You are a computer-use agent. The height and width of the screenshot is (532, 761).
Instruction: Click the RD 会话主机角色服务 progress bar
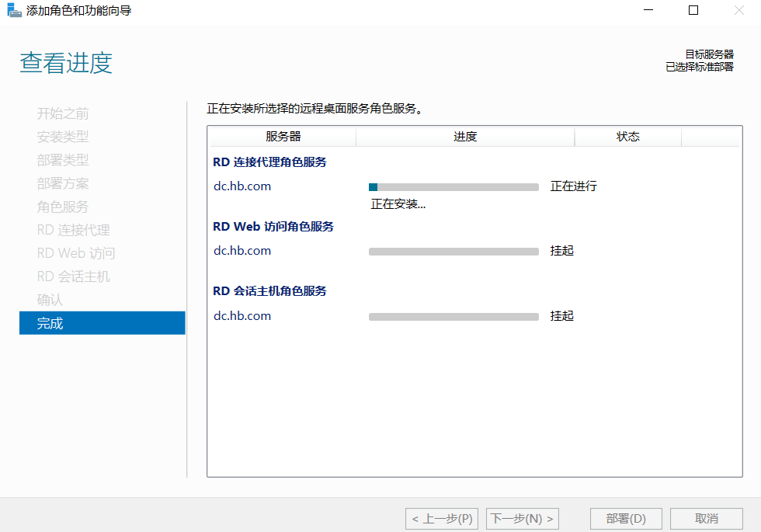tap(453, 317)
